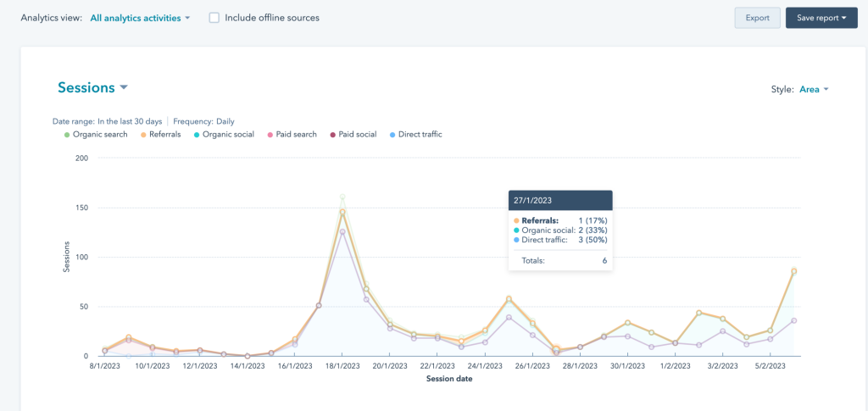The height and width of the screenshot is (411, 868).
Task: Hide the Direct traffic series label
Action: click(x=420, y=135)
